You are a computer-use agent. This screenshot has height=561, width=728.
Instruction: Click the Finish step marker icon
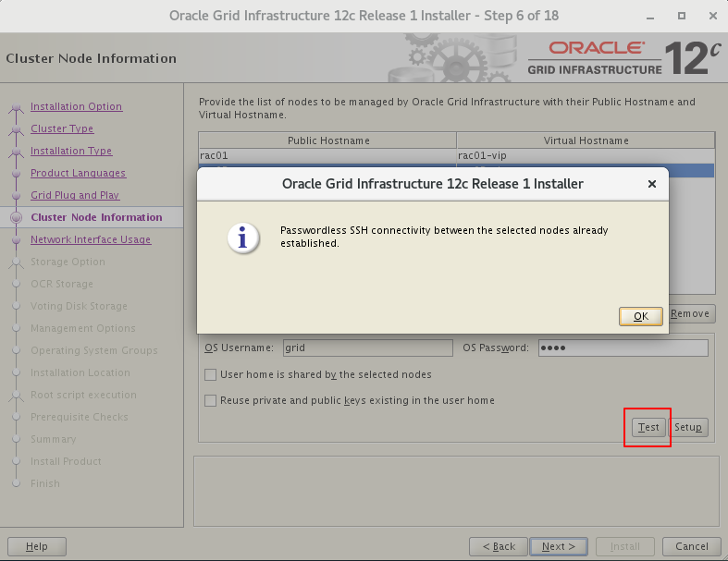point(17,483)
